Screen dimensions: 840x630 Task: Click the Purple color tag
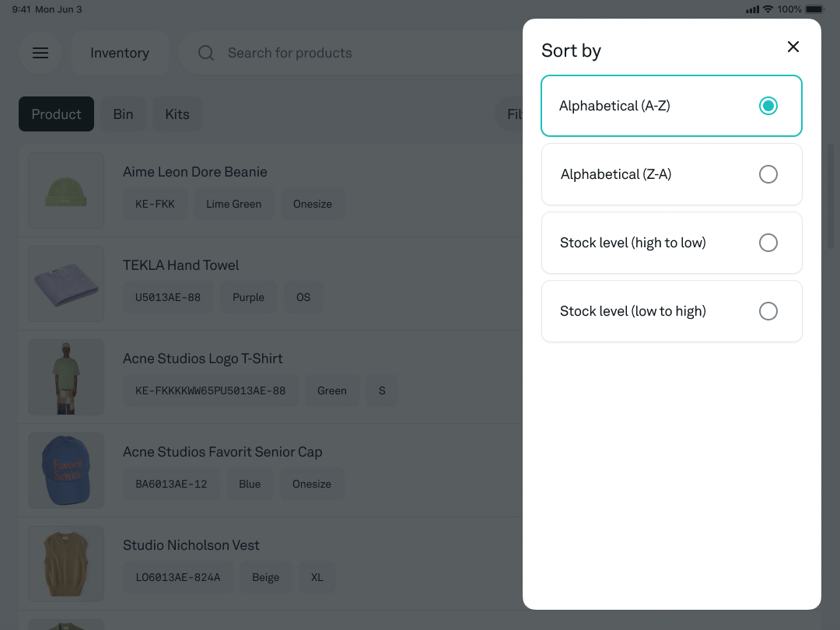point(249,297)
